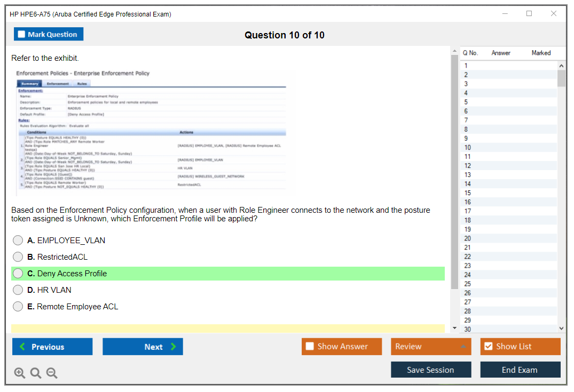Expand the Review dropdown menu
This screenshot has width=574, height=392.
coord(462,347)
